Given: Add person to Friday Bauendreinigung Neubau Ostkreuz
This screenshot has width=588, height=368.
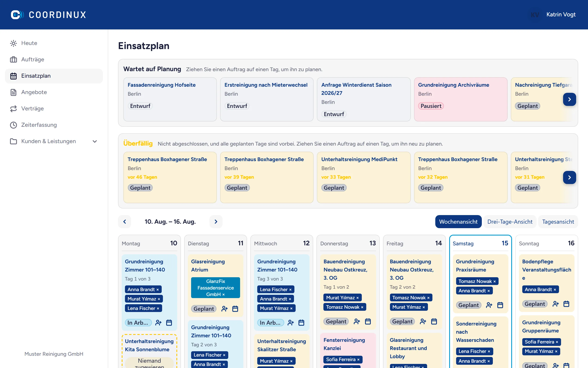Looking at the screenshot, I should pyautogui.click(x=423, y=322).
